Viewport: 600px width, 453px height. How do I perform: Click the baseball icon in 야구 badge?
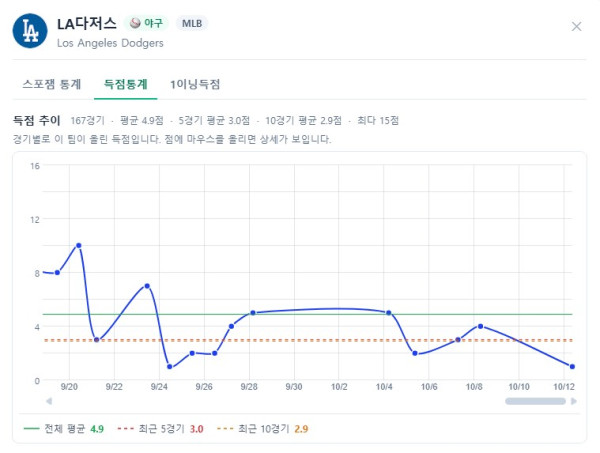tap(135, 23)
